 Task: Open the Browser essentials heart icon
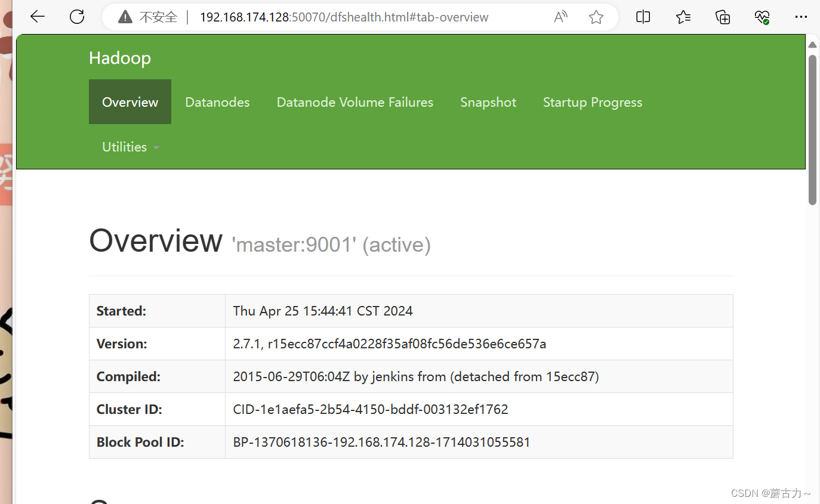pos(762,17)
